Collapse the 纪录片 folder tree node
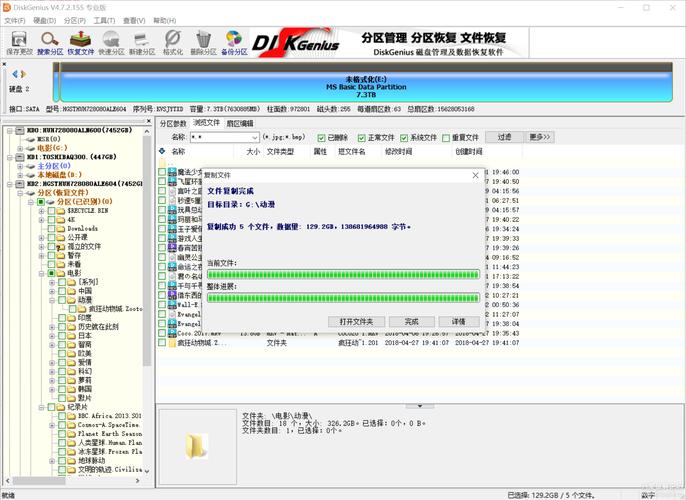The image size is (686, 500). coord(42,407)
